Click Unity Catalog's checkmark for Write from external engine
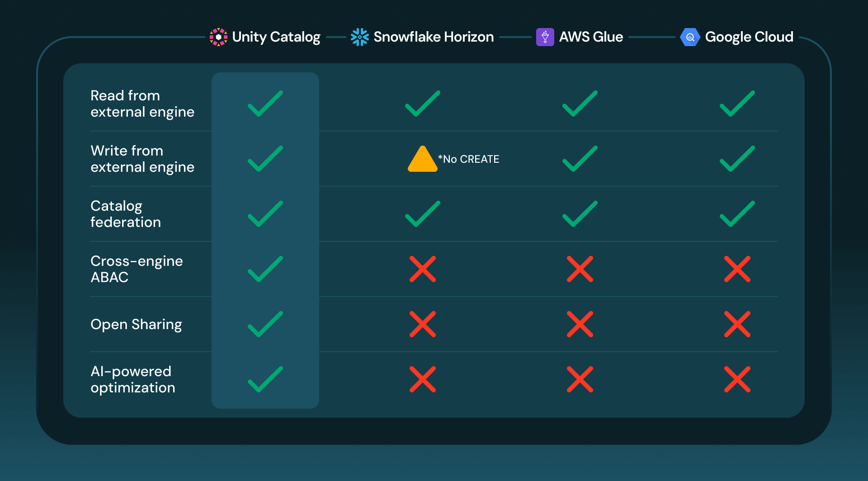Screen dimensions: 868x481 tap(265, 159)
